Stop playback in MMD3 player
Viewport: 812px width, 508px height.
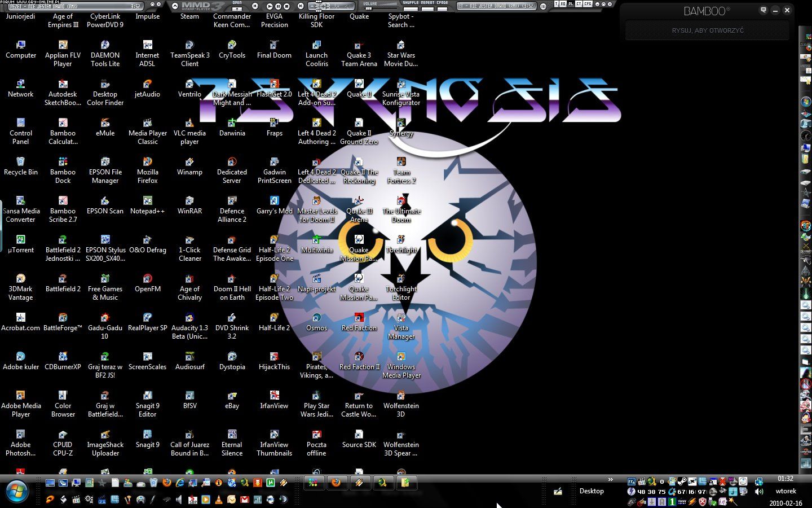(286, 6)
